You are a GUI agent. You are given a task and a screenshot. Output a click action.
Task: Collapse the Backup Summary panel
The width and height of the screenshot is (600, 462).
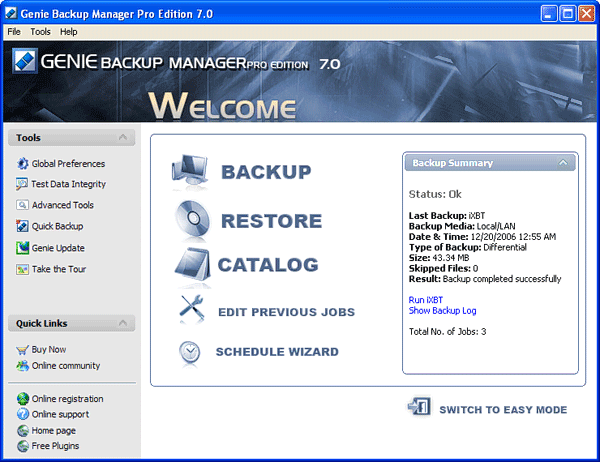563,163
